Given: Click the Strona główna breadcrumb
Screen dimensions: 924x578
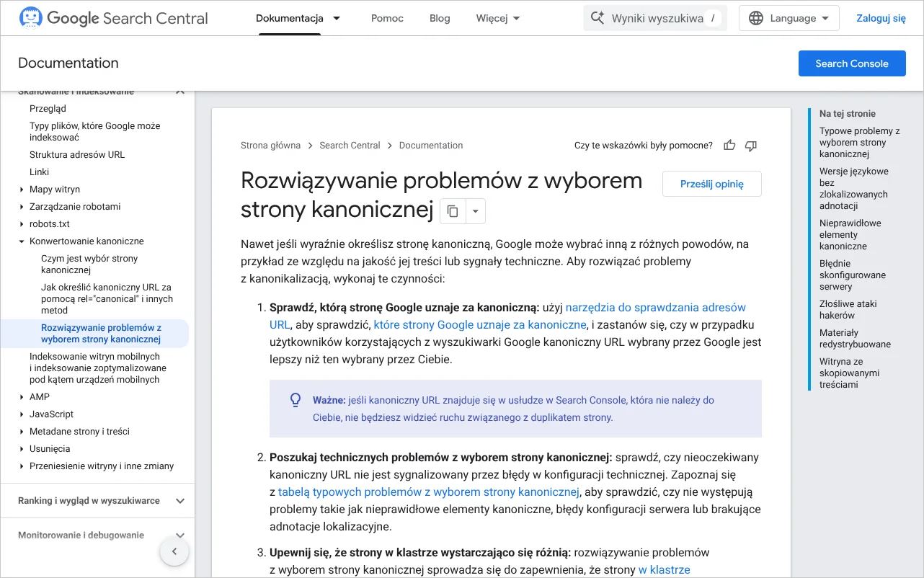Looking at the screenshot, I should (270, 146).
